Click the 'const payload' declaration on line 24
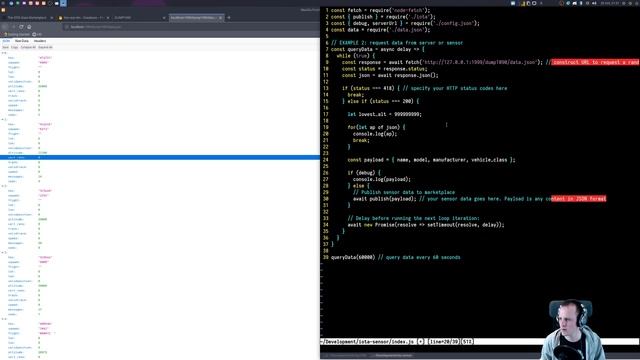Viewport: 640px width, 360px height. tap(431, 160)
